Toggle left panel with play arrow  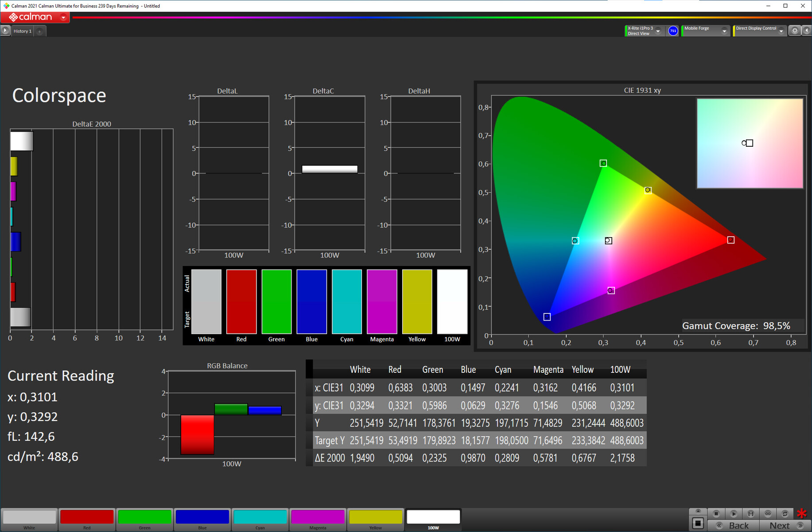[5, 31]
